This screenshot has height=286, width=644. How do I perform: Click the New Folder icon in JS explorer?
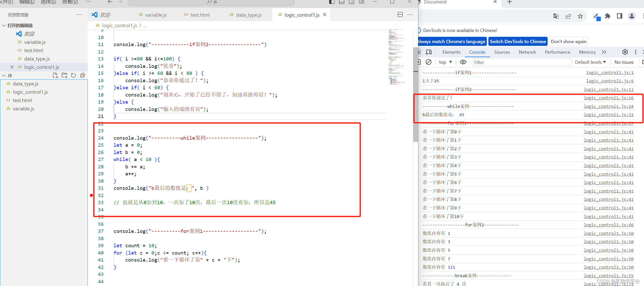[64, 75]
